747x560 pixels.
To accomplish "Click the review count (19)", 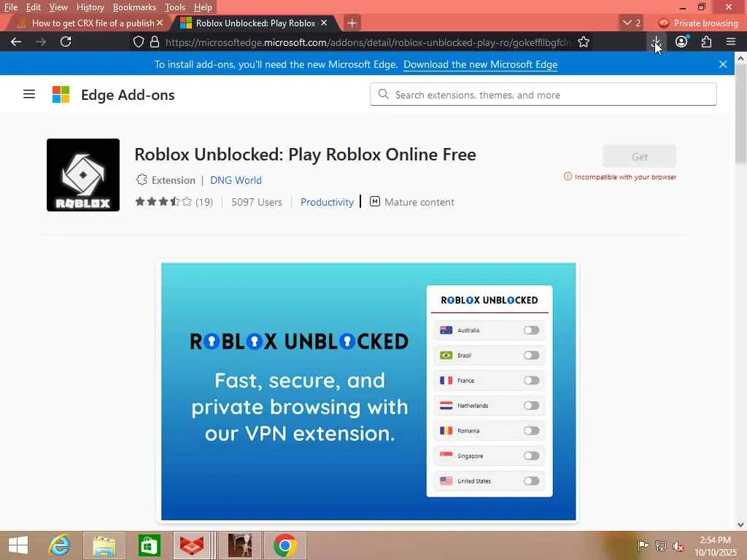I will click(204, 202).
